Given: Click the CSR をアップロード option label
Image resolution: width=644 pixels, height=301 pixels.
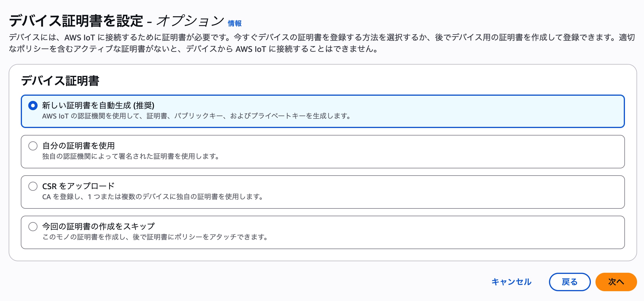Looking at the screenshot, I should 79,186.
